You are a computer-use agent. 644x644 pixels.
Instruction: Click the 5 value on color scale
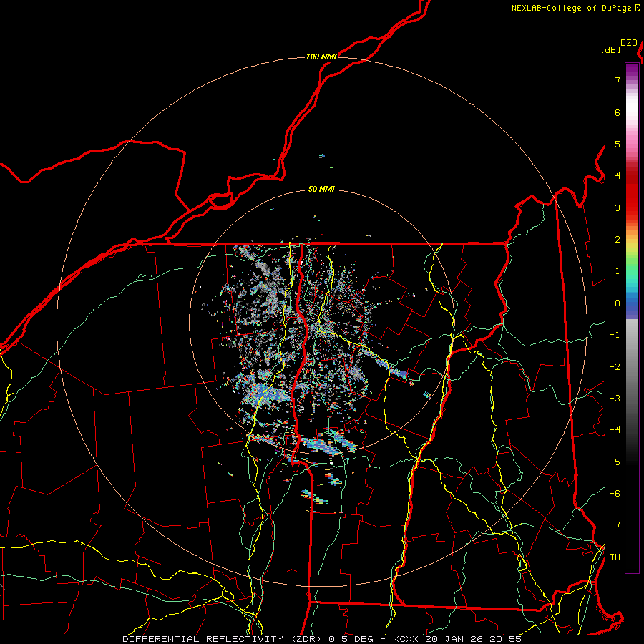(x=618, y=144)
